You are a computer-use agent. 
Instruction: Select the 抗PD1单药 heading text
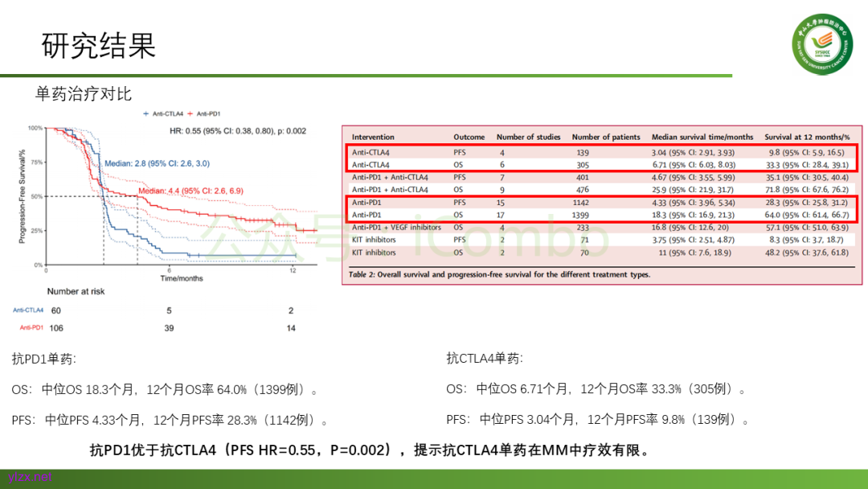click(x=44, y=359)
